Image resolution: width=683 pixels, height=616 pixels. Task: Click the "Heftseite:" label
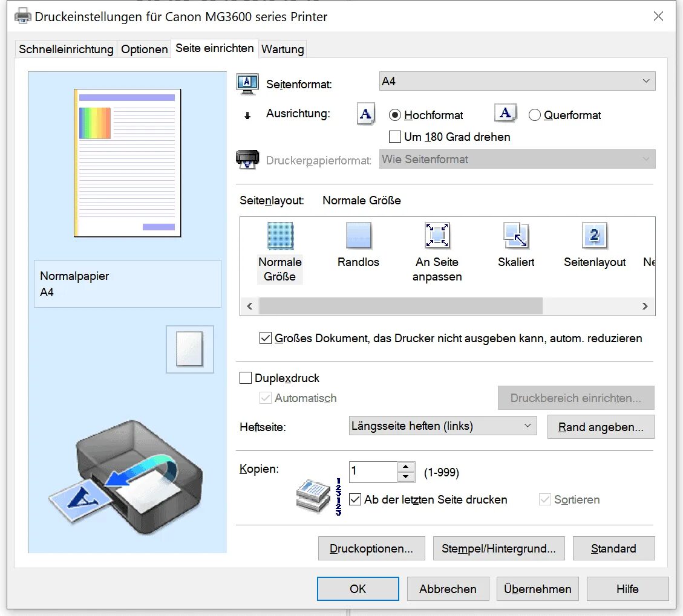tap(263, 427)
